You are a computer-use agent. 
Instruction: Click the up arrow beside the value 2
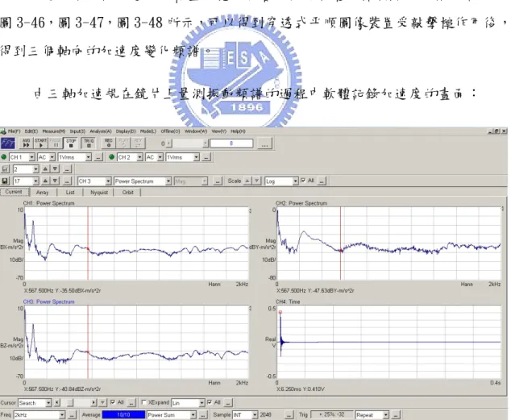pyautogui.click(x=46, y=168)
